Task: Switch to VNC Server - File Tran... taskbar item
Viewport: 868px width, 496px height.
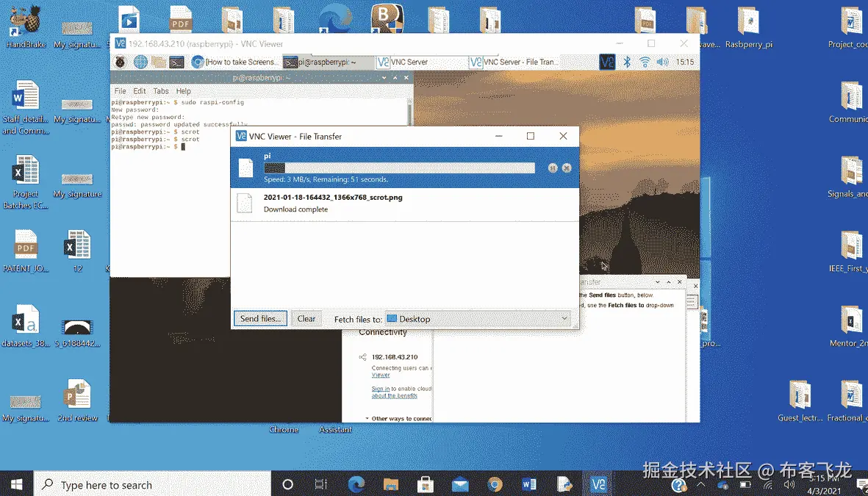Action: click(514, 62)
